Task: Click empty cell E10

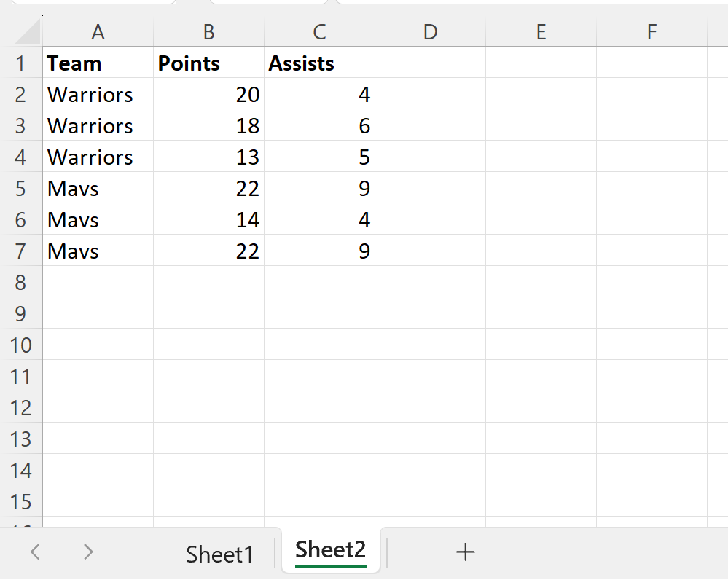Action: (x=541, y=345)
